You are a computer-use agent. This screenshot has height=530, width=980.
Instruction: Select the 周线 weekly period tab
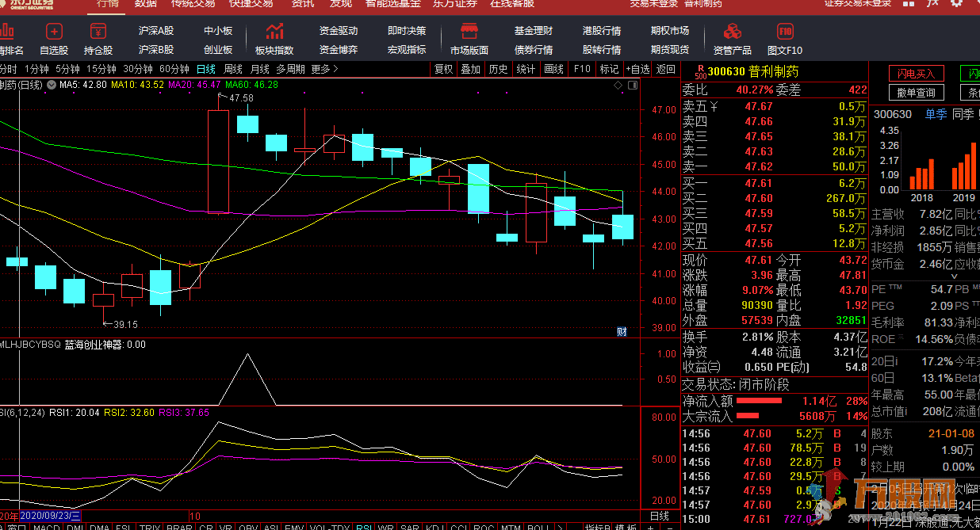coord(233,69)
